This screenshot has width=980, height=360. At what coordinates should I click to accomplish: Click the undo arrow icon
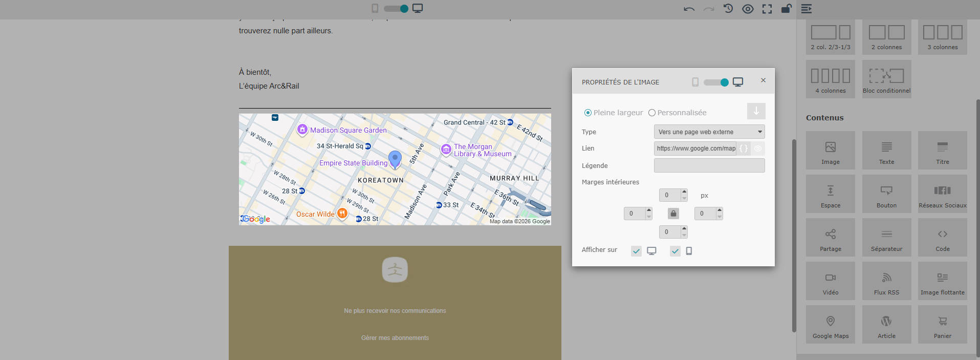689,9
